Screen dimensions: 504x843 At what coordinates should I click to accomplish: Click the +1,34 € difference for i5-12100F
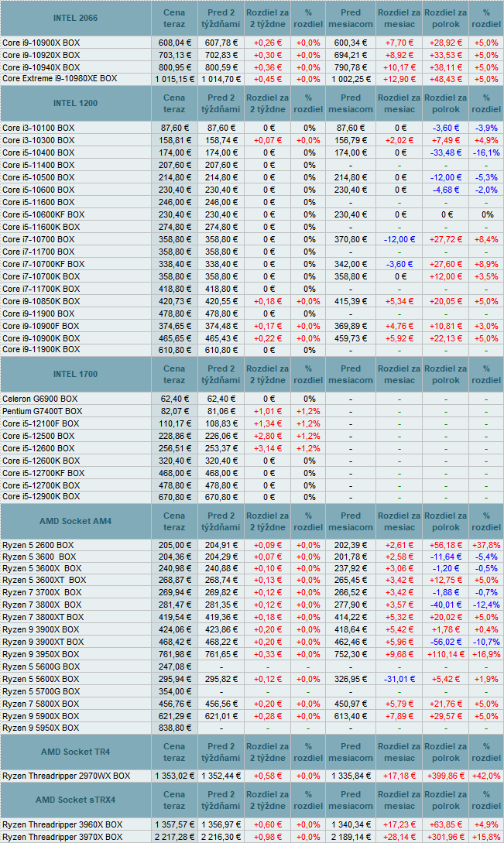(267, 423)
